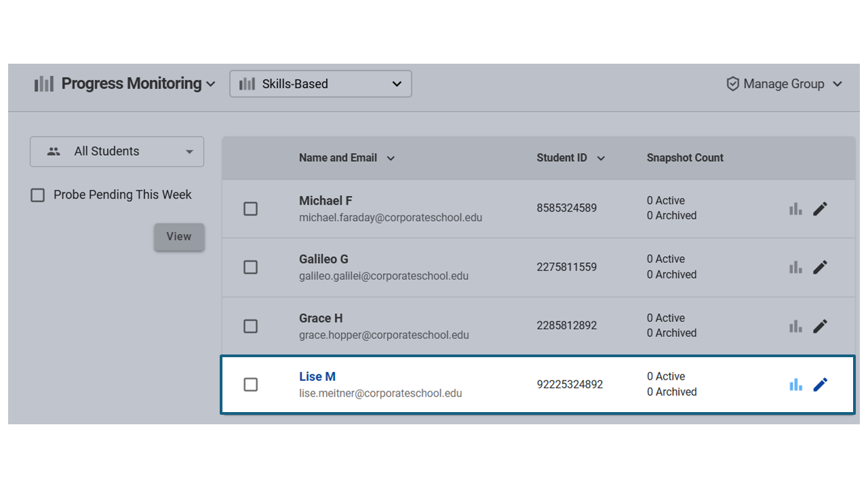Open Grace H's bar chart icon
Viewport: 868px width, 488px height.
[x=795, y=326]
